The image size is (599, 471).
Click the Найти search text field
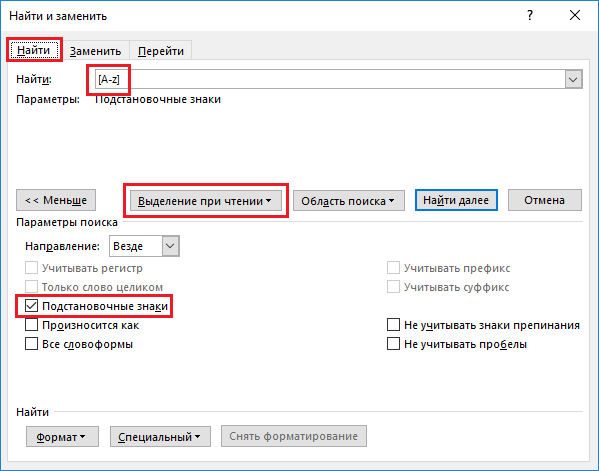pyautogui.click(x=329, y=79)
